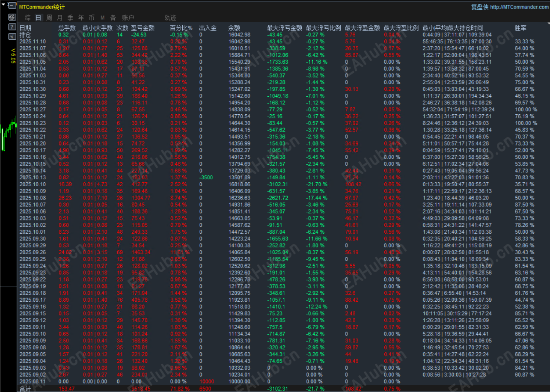This screenshot has width=550, height=392.
Task: Click the 百分比% column header
Action: point(181,28)
